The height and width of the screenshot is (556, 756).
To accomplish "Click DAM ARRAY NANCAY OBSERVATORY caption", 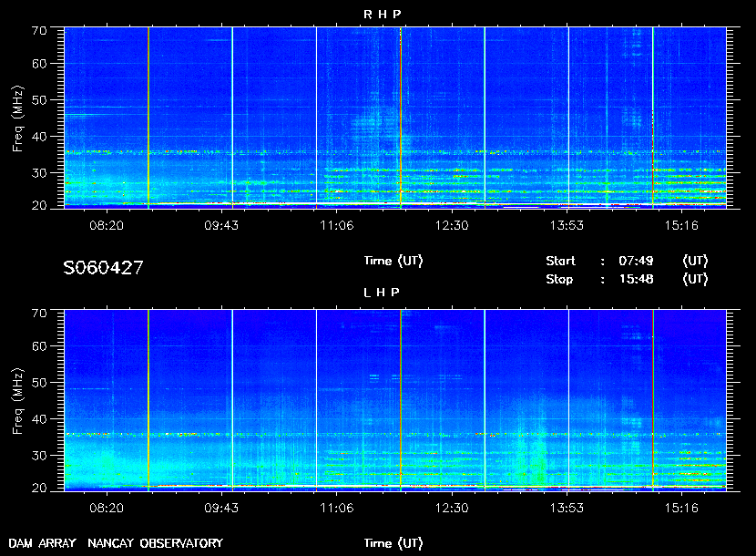I will [116, 543].
